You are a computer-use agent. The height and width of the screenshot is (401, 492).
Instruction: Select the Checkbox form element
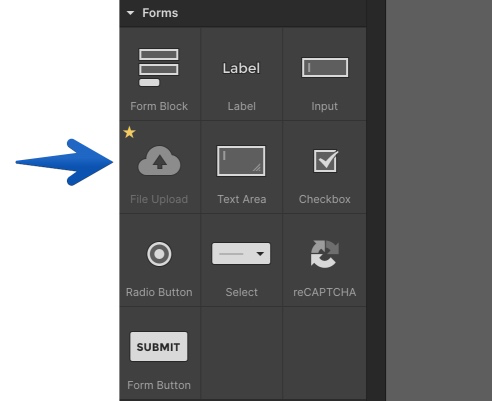pyautogui.click(x=325, y=167)
